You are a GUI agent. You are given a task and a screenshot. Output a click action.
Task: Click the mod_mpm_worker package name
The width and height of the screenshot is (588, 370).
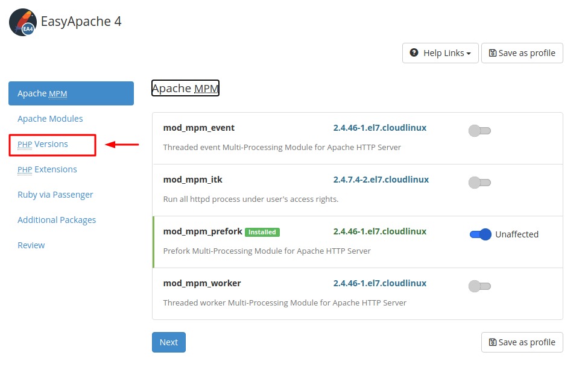tap(202, 283)
